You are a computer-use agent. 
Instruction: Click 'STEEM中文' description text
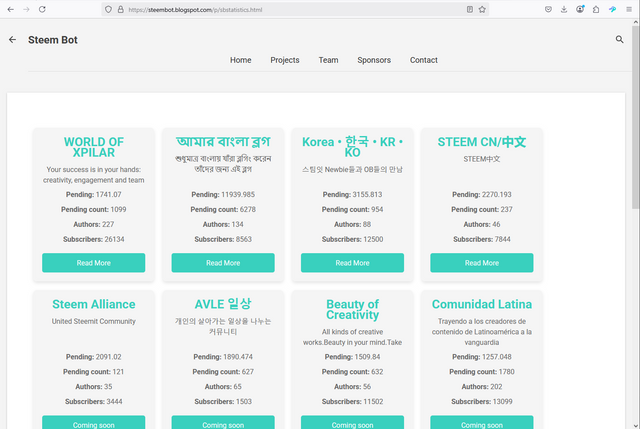[482, 159]
